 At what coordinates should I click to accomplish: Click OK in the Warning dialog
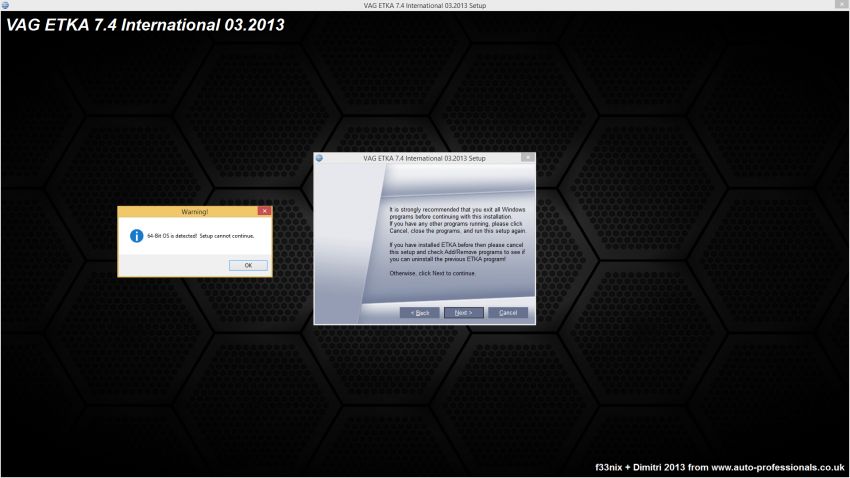[x=248, y=265]
